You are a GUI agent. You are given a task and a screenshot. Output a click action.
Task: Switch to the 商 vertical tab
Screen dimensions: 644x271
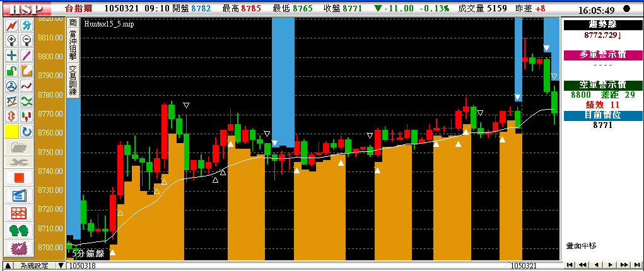tap(73, 23)
